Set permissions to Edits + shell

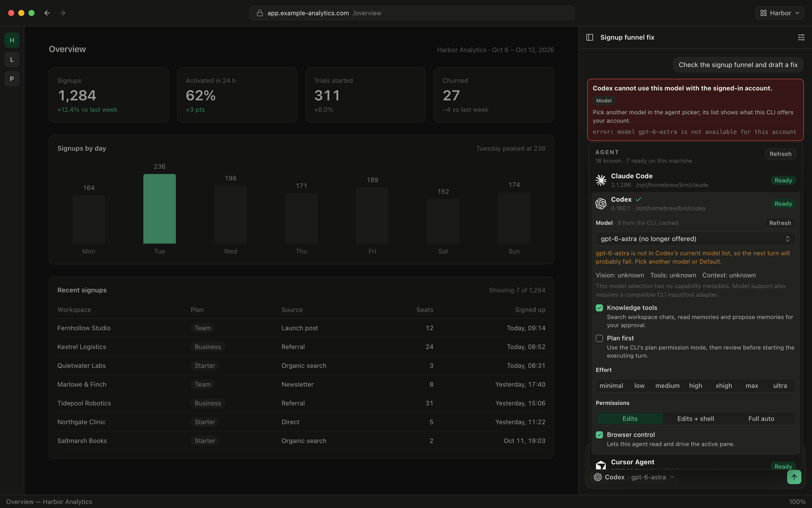pos(696,419)
